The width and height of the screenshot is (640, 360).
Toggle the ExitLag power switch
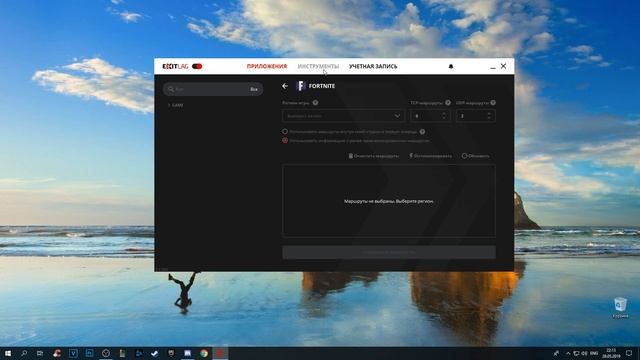(x=197, y=66)
